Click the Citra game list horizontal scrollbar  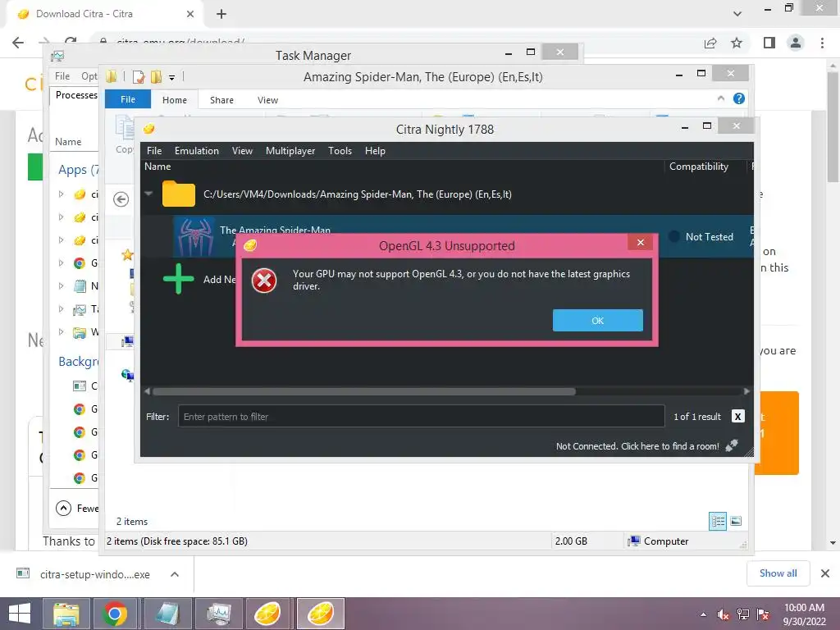point(363,391)
